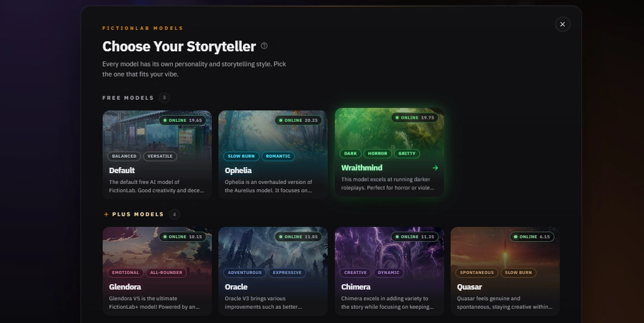Read the Glendora V5 description text
The width and height of the screenshot is (644, 323).
click(155, 303)
